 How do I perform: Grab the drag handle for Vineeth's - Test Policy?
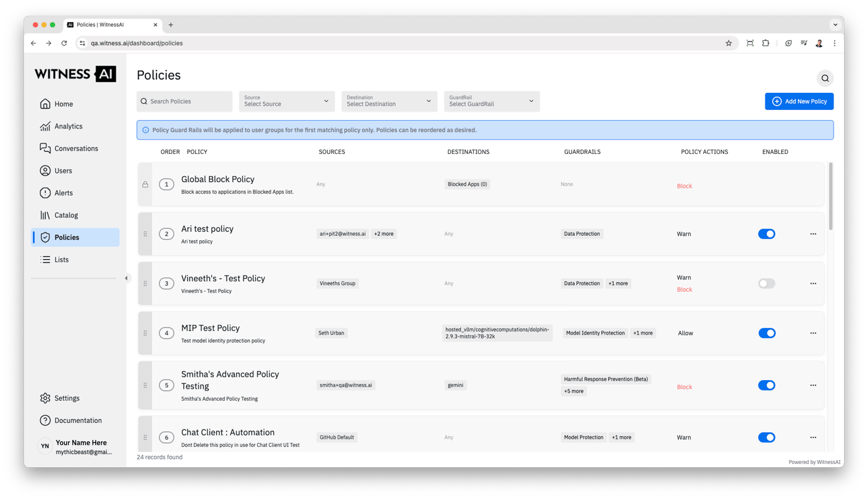pos(145,283)
